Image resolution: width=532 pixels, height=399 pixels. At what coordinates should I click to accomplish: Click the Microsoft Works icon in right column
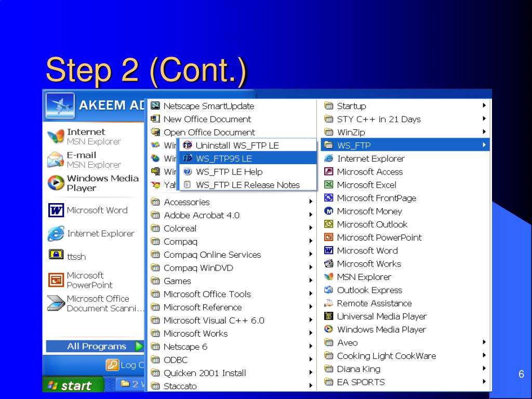(328, 263)
